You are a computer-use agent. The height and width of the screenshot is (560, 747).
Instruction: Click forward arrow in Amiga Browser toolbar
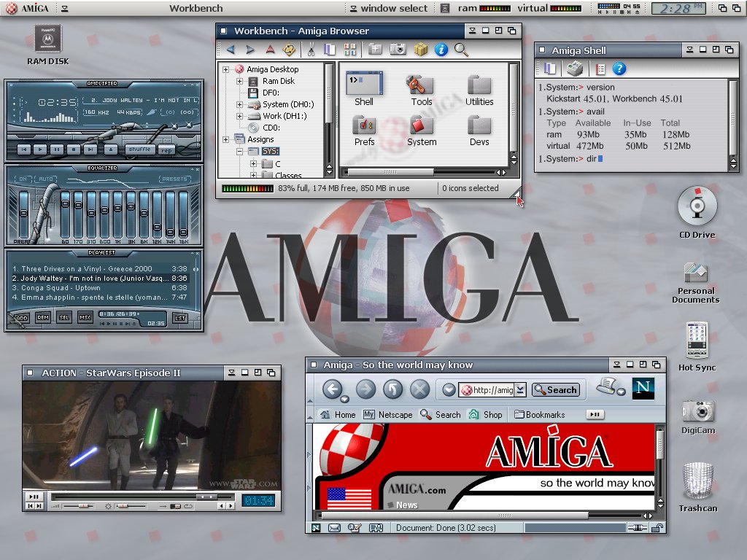[x=250, y=50]
